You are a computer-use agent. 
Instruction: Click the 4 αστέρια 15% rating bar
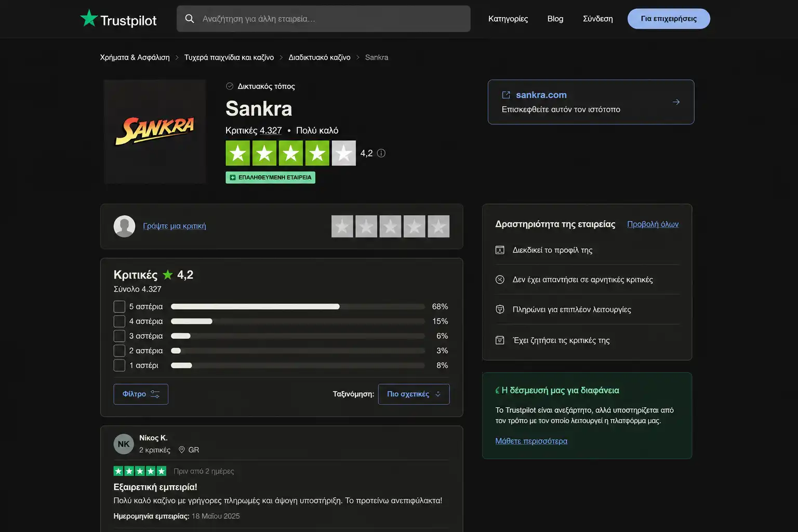pyautogui.click(x=298, y=322)
